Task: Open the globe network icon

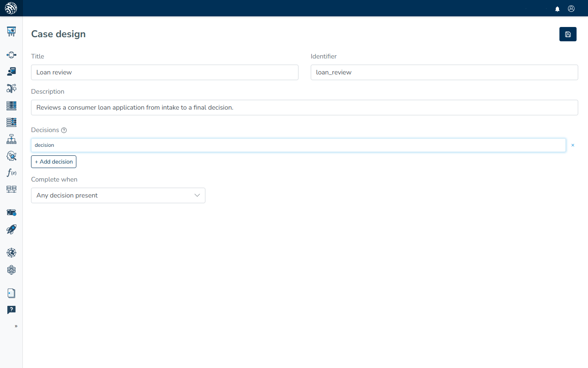Action: [x=11, y=253]
